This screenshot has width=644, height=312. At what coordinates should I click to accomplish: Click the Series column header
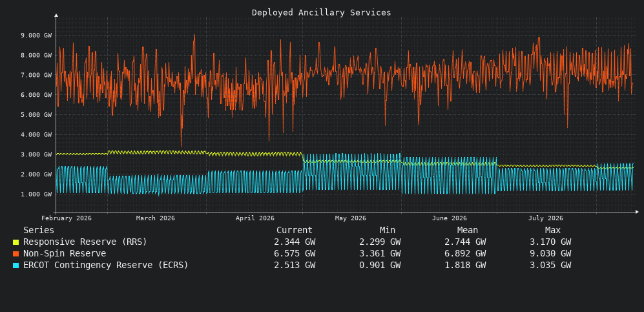pyautogui.click(x=39, y=230)
